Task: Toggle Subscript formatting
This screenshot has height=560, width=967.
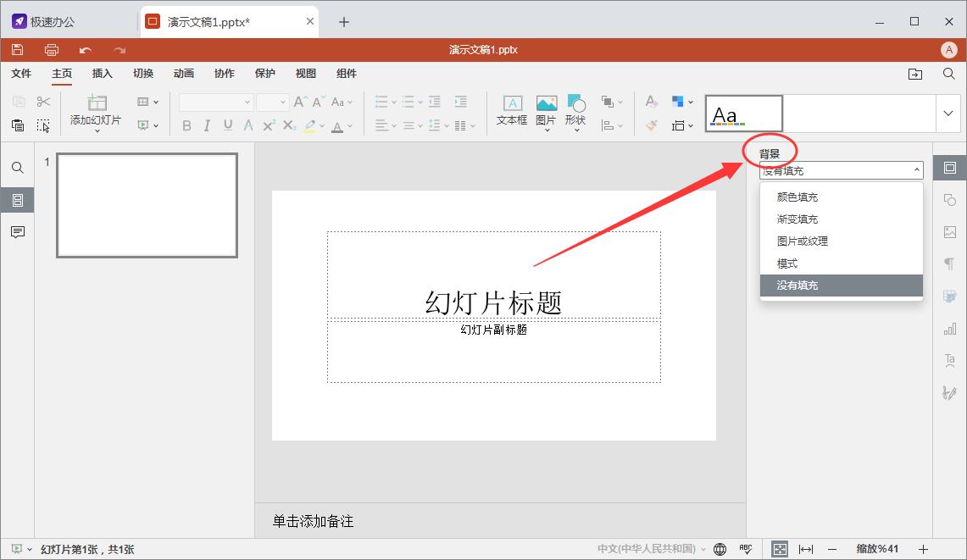Action: point(289,126)
